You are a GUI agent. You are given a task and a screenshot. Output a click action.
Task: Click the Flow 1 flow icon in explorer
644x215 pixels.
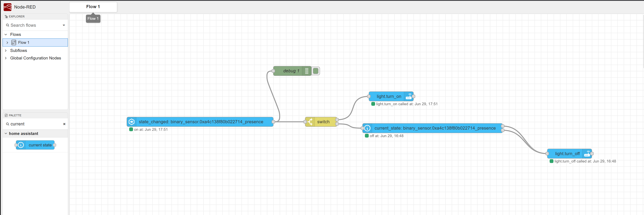[14, 42]
